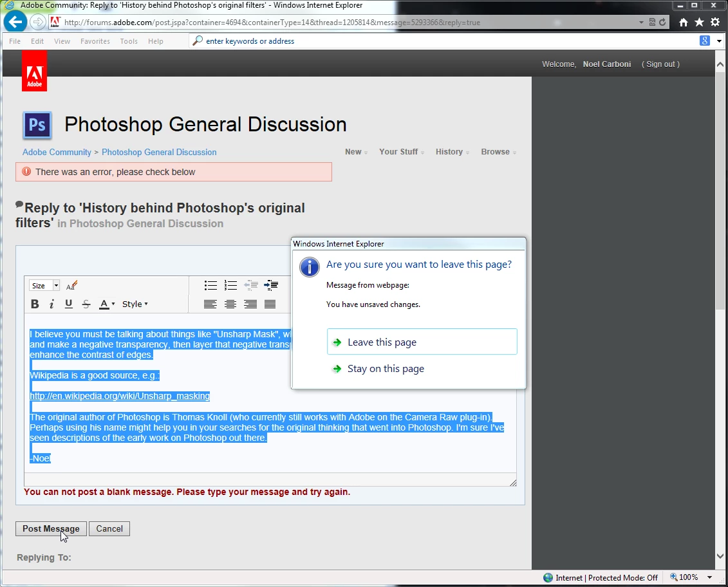Screen dimensions: 728x587
Task: Choose Leave this page
Action: (x=422, y=342)
